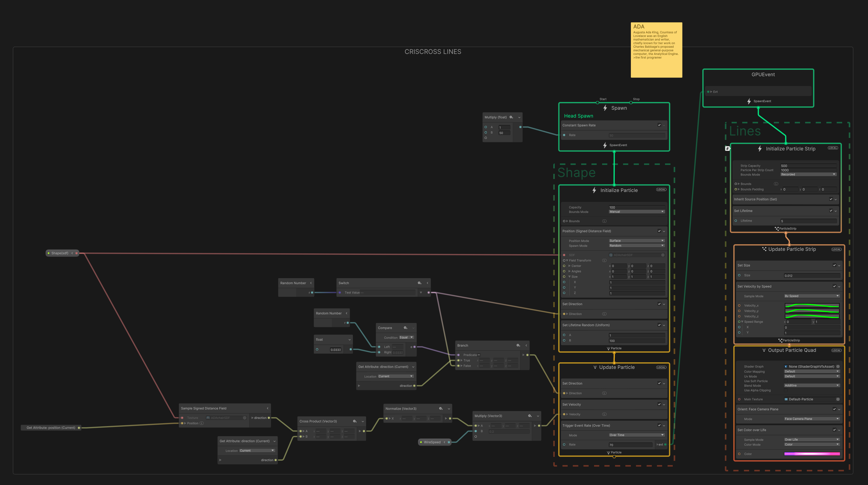868x485 pixels.
Task: Click the settings gear on the Compare node
Action: 405,328
